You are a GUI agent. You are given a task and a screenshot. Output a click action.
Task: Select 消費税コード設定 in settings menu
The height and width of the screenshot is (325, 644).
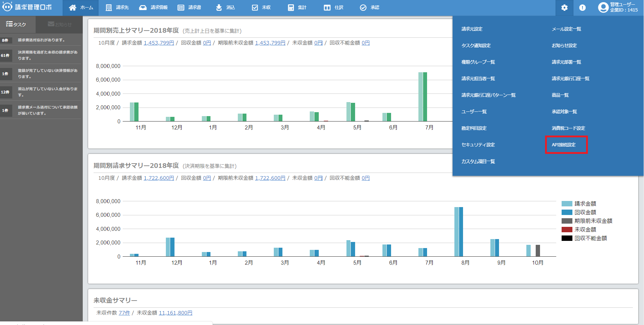tap(568, 128)
